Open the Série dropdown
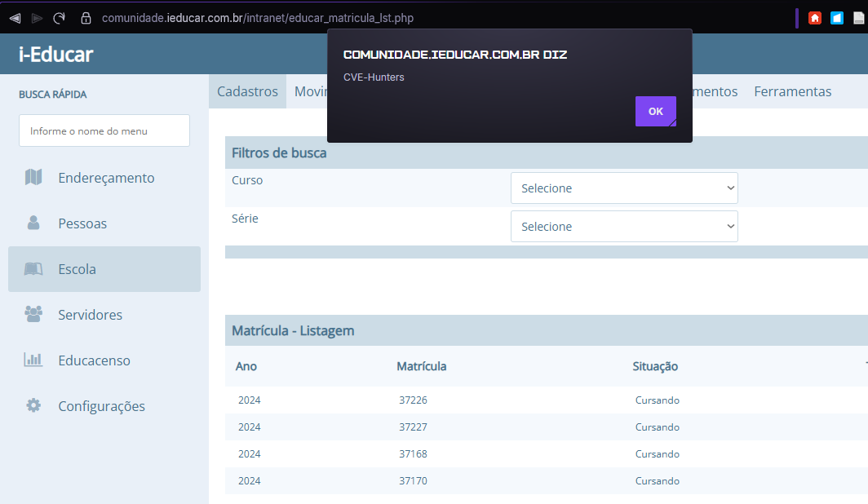868x504 pixels. (x=624, y=226)
